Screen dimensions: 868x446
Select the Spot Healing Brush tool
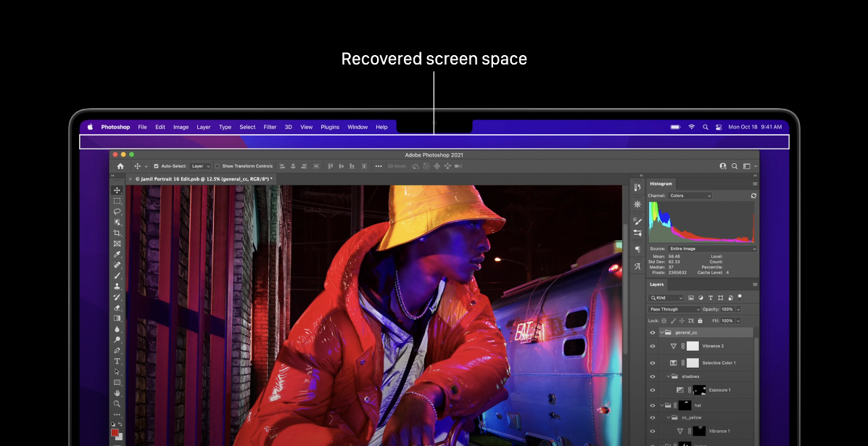(117, 265)
